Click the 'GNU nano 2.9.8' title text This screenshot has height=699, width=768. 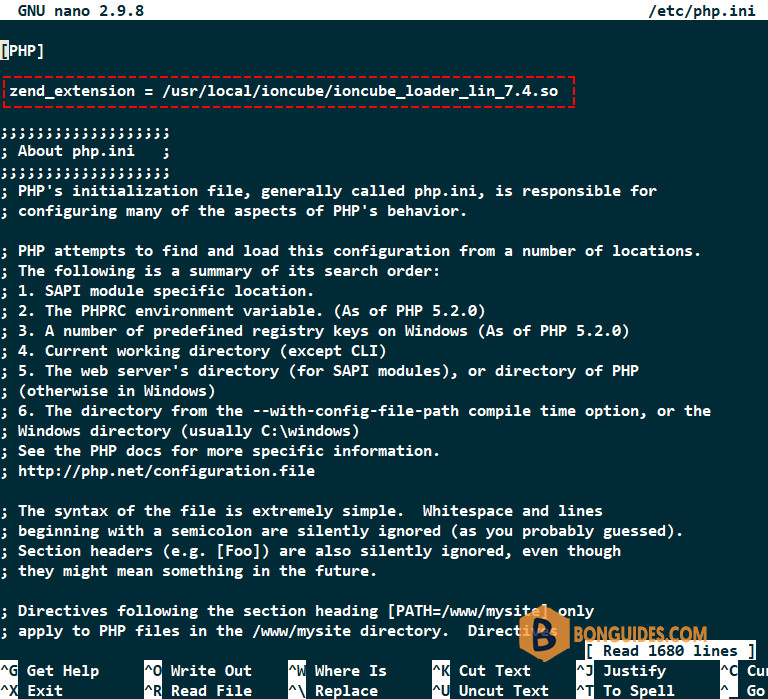point(81,11)
